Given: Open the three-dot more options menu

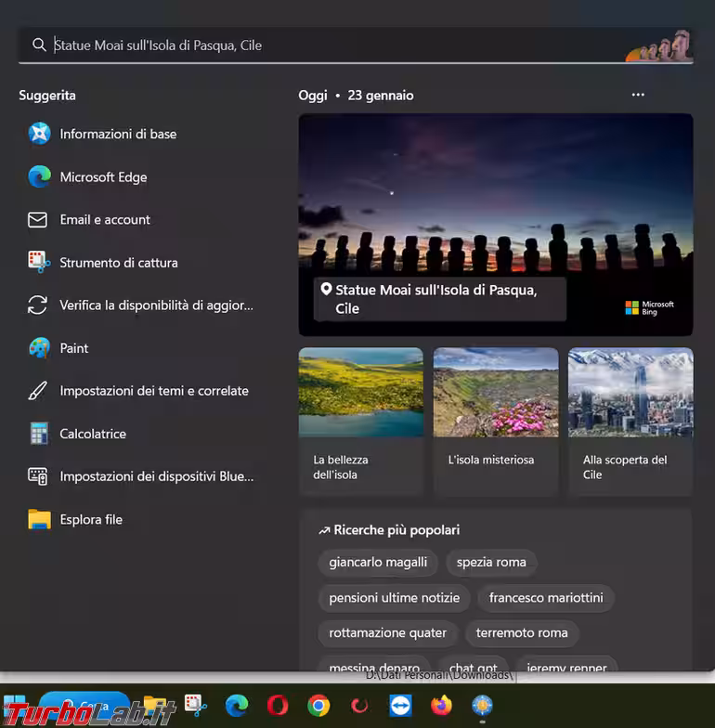Looking at the screenshot, I should click(637, 95).
